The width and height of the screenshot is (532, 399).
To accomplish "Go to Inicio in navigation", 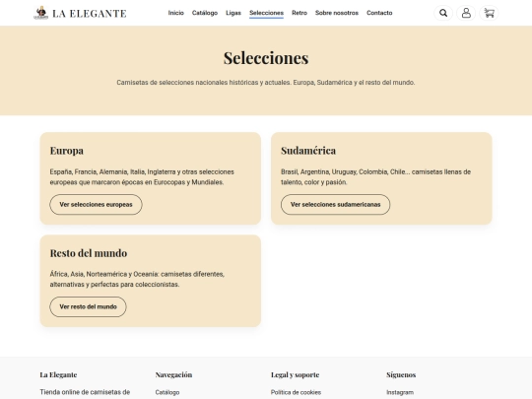I will click(175, 13).
